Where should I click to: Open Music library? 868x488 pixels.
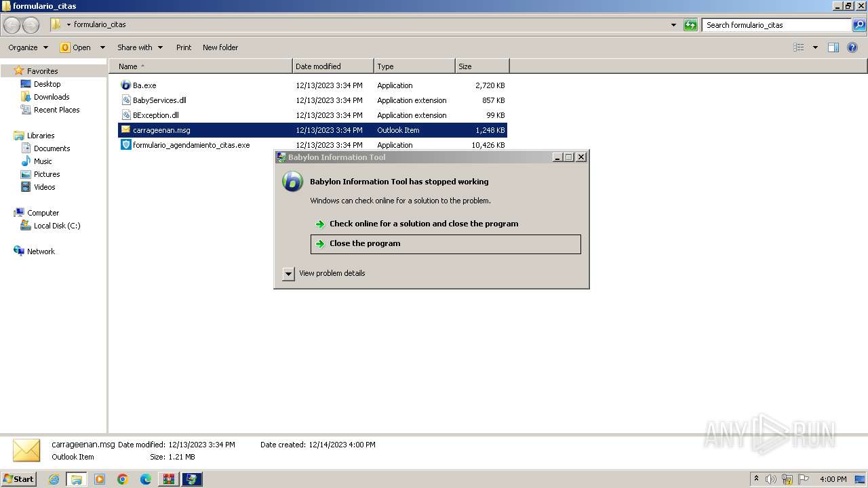pyautogui.click(x=43, y=161)
